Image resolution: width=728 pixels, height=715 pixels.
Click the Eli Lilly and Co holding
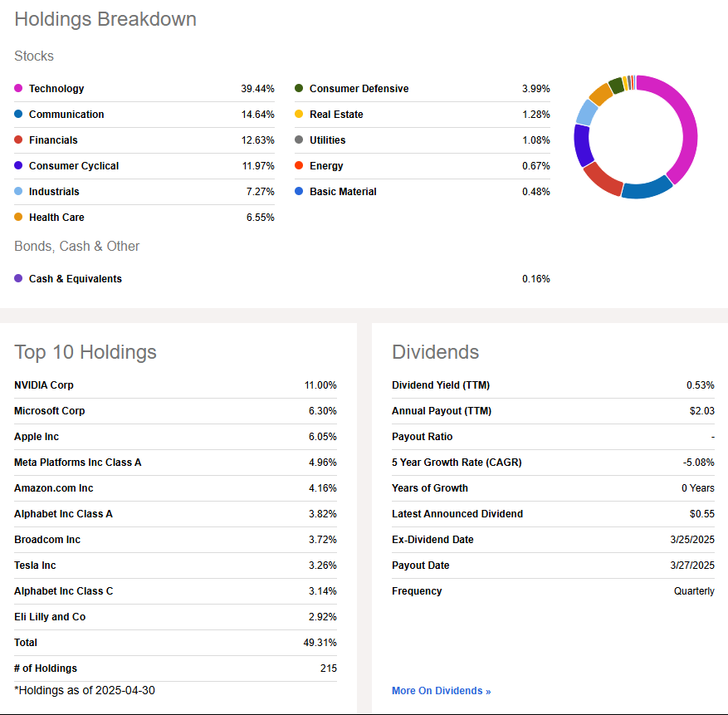(x=50, y=617)
